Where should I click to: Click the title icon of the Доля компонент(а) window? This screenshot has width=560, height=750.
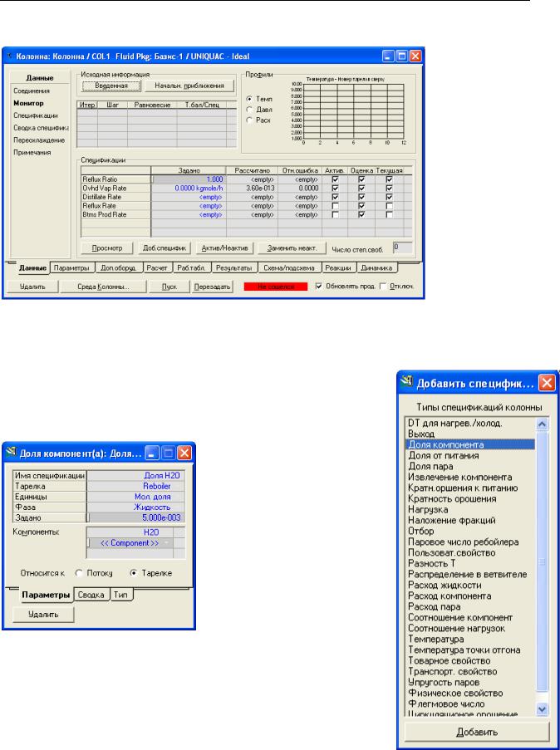tap(12, 452)
